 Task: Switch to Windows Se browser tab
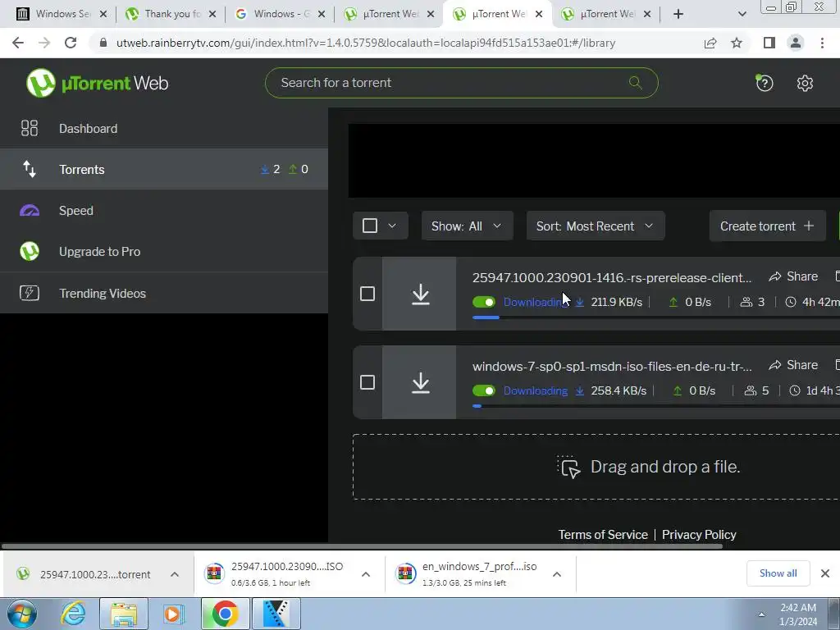pos(61,14)
